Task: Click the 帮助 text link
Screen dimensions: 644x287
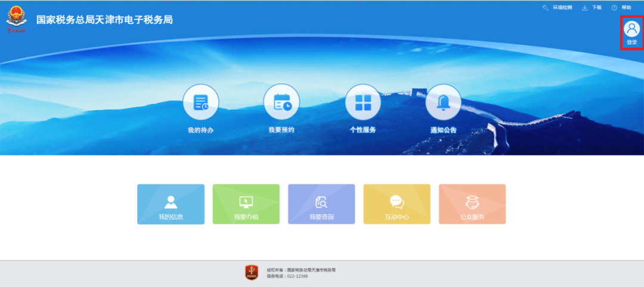Action: click(x=626, y=8)
